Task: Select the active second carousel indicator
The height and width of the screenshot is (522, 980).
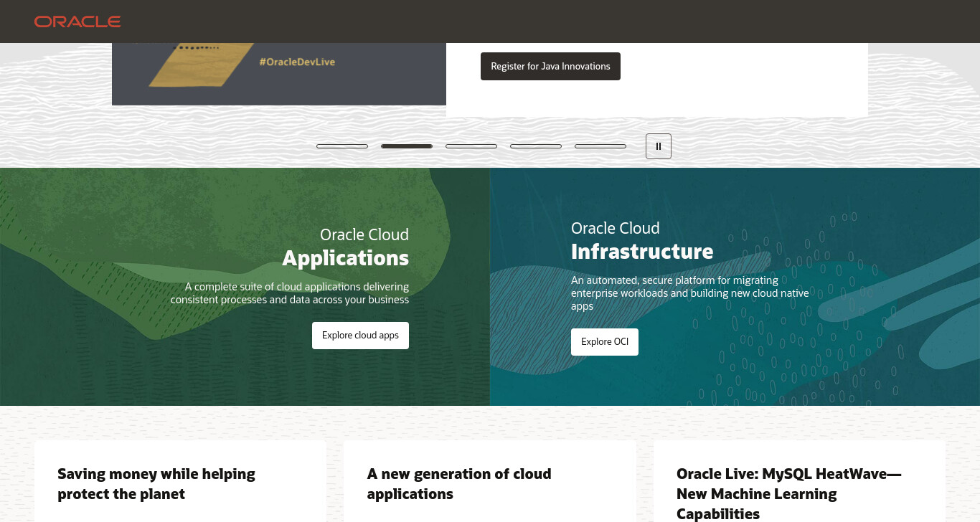Action: click(407, 146)
